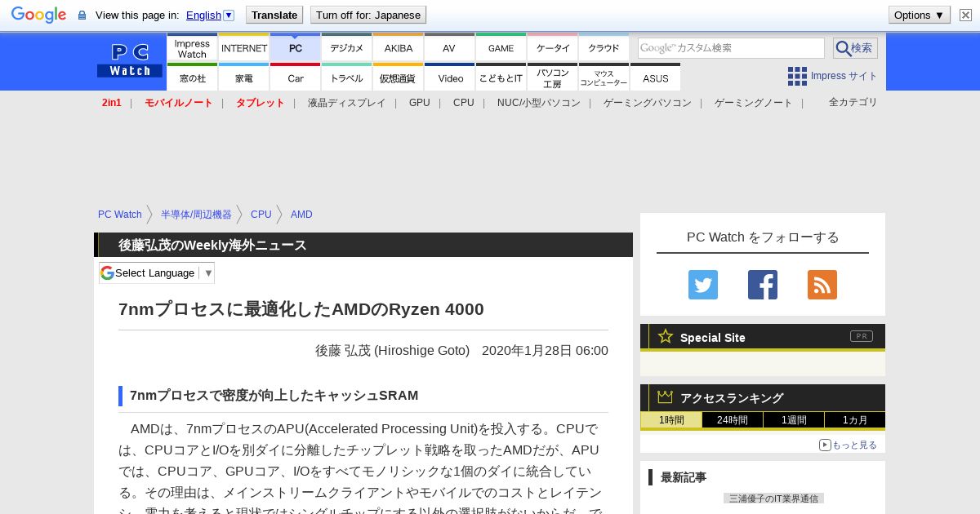
Task: Open the 仮想通貨 tab
Action: pos(399,77)
